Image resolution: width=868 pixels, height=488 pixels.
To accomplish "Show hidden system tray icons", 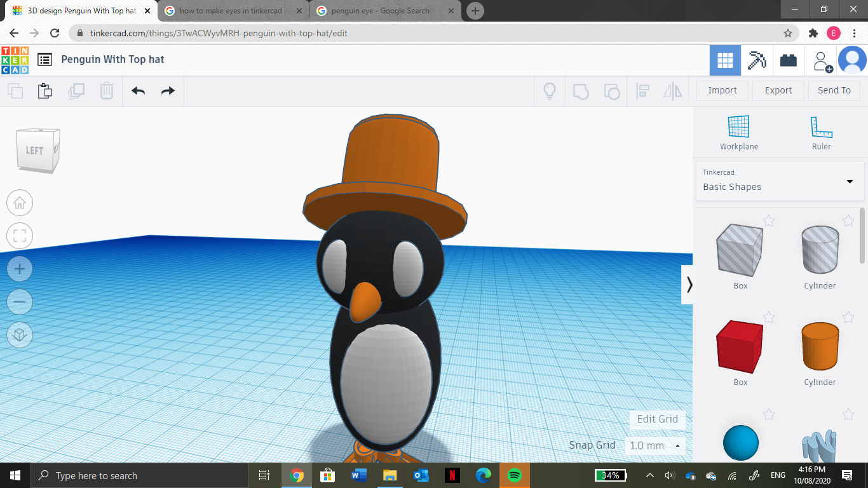I will [x=649, y=475].
